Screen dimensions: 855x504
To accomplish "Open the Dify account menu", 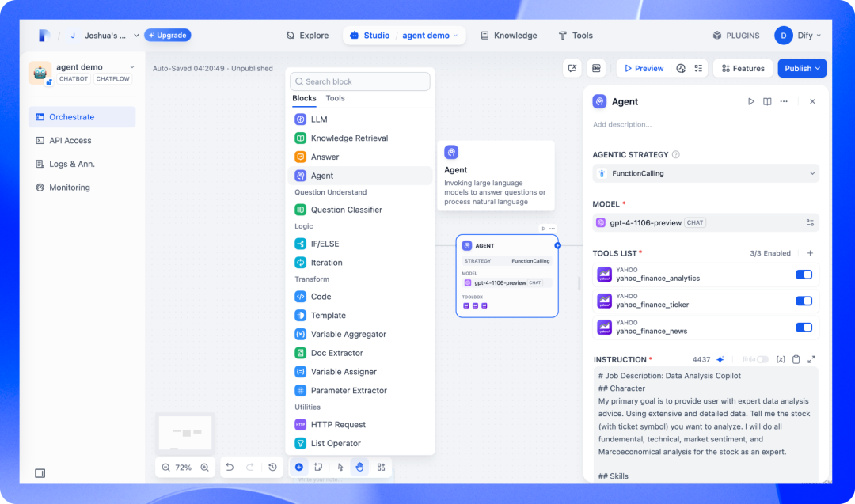I will coord(798,36).
